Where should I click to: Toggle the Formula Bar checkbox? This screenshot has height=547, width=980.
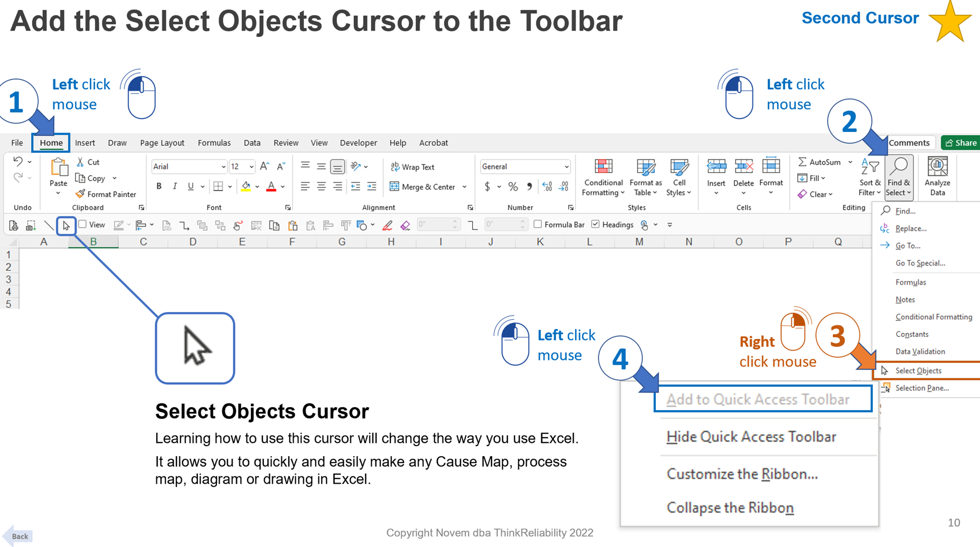click(x=538, y=224)
